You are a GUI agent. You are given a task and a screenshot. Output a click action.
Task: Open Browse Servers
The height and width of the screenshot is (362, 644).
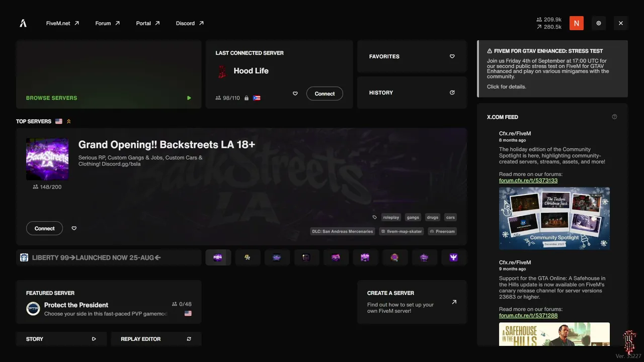coord(109,74)
